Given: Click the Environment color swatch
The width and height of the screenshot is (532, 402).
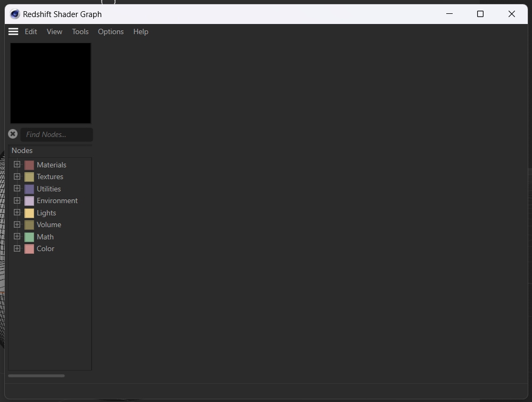Looking at the screenshot, I should [x=29, y=201].
